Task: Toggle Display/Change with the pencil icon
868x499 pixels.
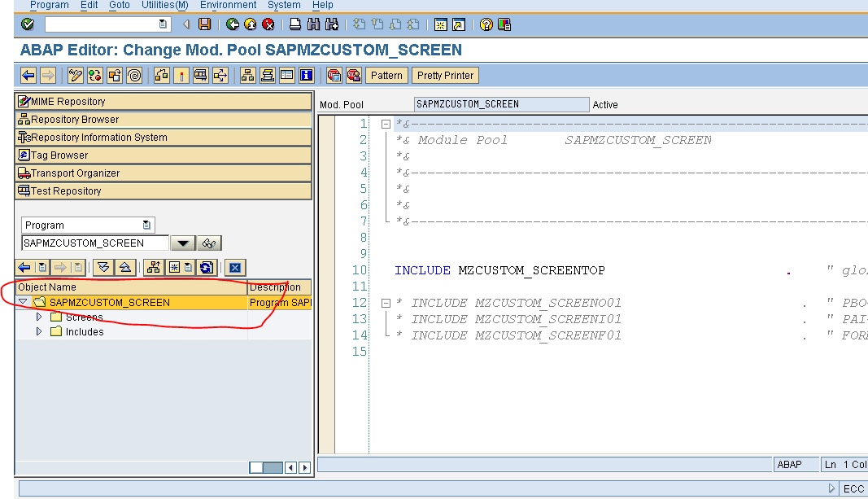Action: (74, 75)
